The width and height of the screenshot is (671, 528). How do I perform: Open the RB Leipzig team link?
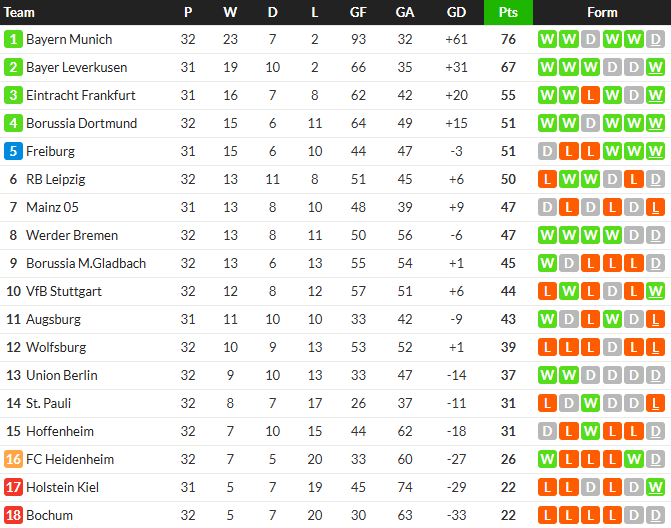pos(56,179)
